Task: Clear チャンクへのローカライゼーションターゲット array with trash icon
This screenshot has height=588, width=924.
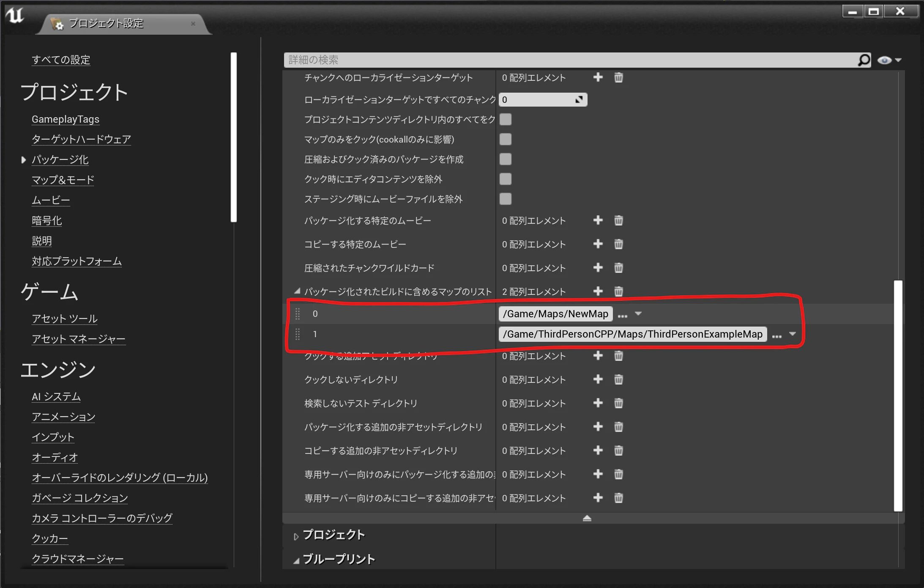Action: click(x=618, y=77)
